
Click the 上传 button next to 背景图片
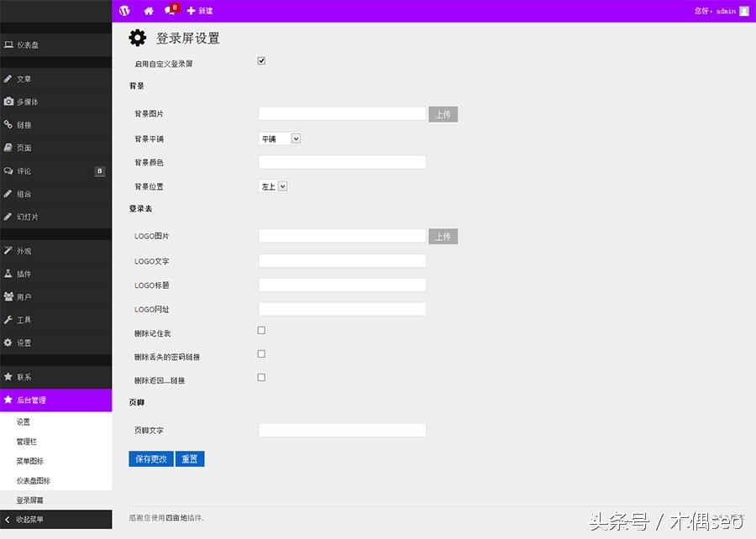pyautogui.click(x=443, y=113)
